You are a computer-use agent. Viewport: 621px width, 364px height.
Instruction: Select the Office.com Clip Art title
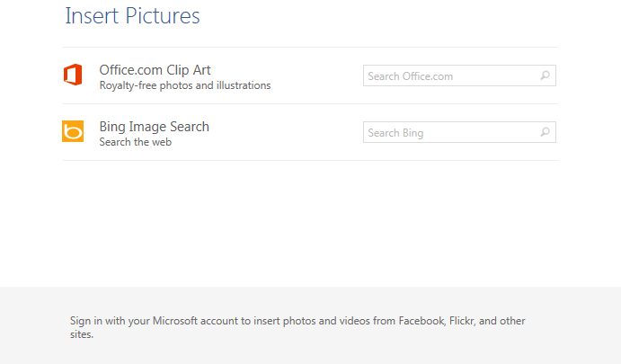coord(155,70)
